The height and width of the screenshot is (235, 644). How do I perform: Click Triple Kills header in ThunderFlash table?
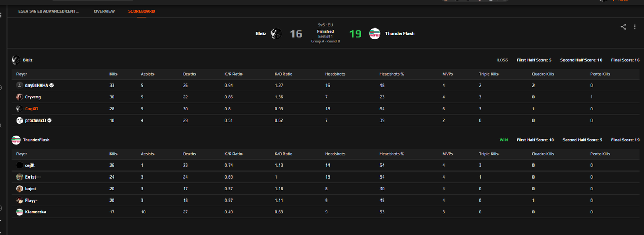489,154
